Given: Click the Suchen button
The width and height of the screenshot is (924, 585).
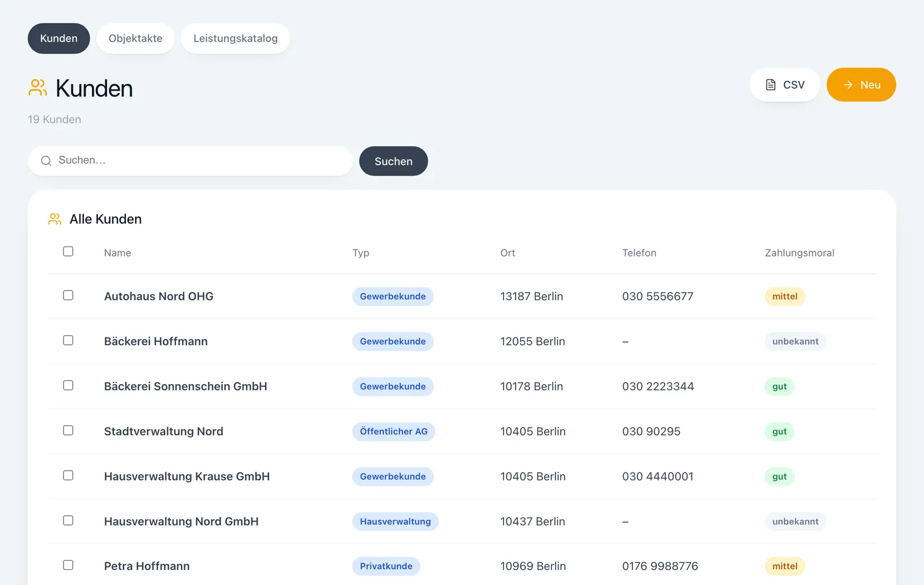Looking at the screenshot, I should tap(393, 161).
